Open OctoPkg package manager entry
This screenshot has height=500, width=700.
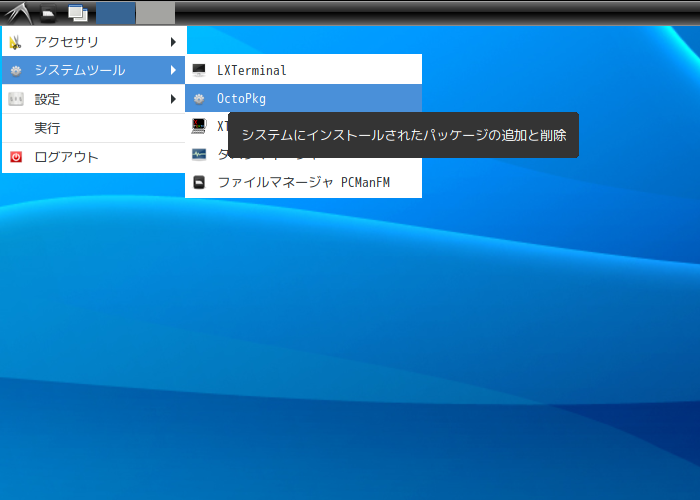coord(304,98)
